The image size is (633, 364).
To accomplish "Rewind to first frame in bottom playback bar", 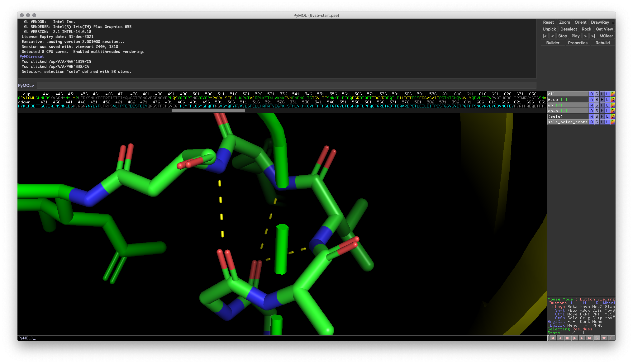I will [x=552, y=338].
